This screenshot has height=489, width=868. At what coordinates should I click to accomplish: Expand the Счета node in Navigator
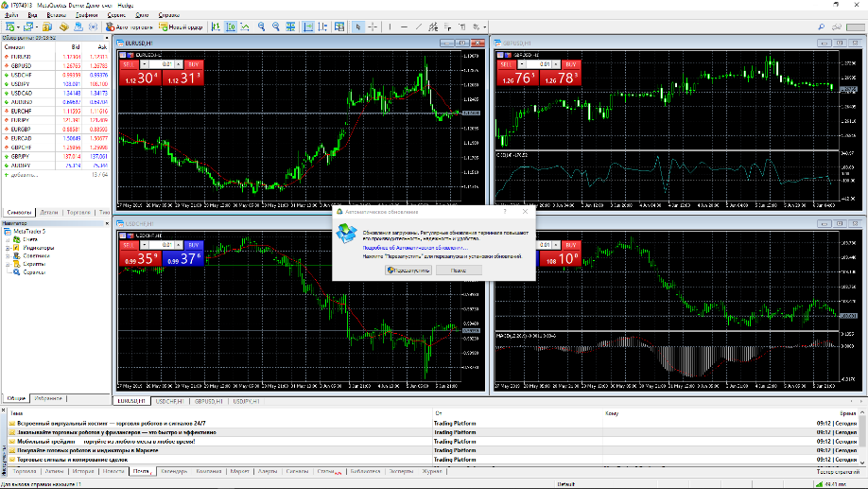pos(8,240)
